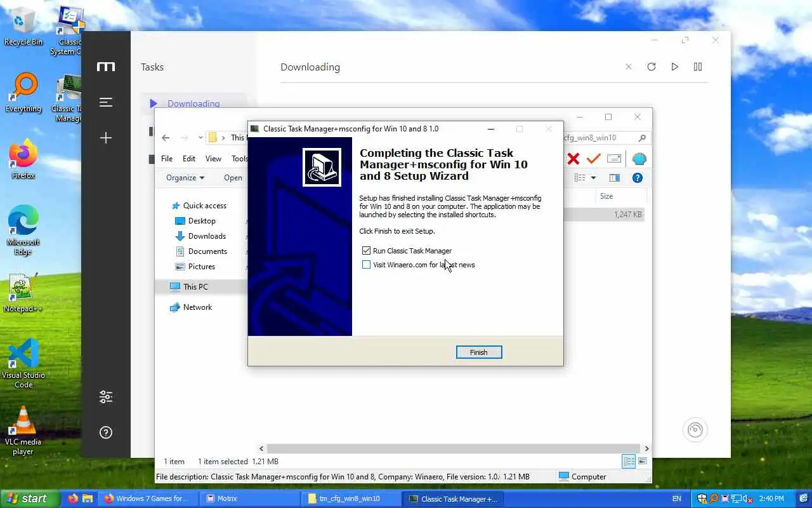Click orange checkmark toolbar icon
The image size is (812, 508).
tap(594, 159)
